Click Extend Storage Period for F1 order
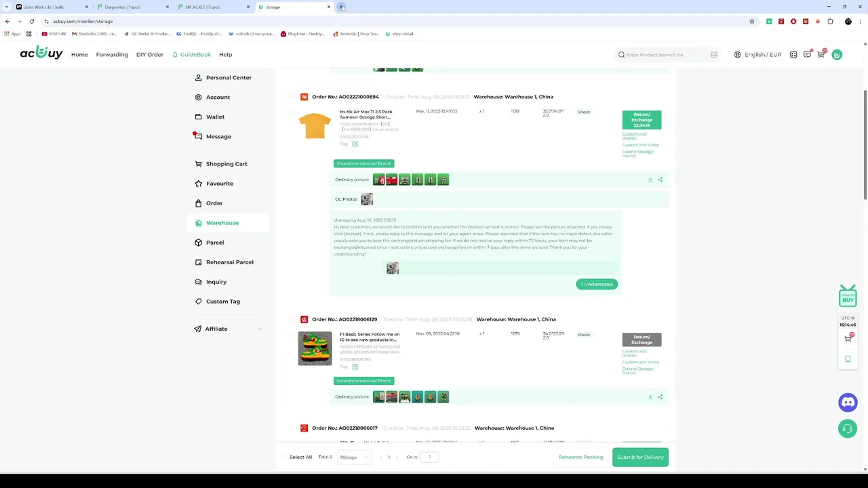 coord(637,371)
